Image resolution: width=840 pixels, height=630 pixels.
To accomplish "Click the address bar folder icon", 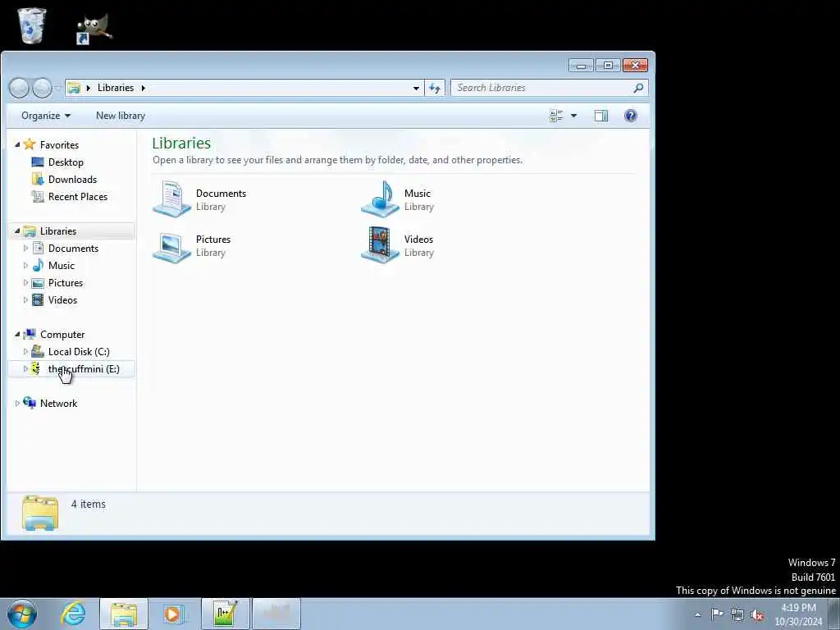I will click(x=74, y=88).
